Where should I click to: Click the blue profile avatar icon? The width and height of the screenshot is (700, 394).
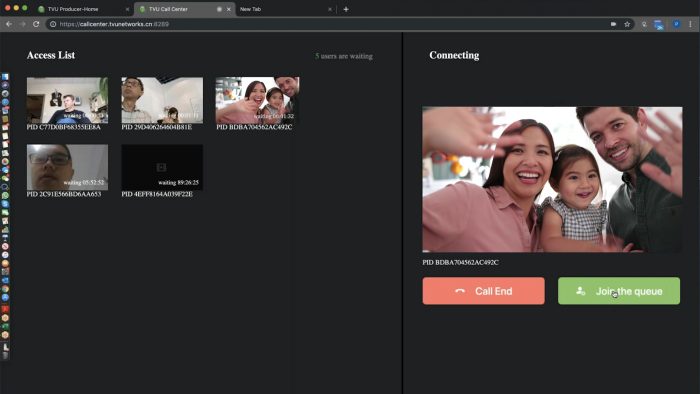(x=676, y=24)
